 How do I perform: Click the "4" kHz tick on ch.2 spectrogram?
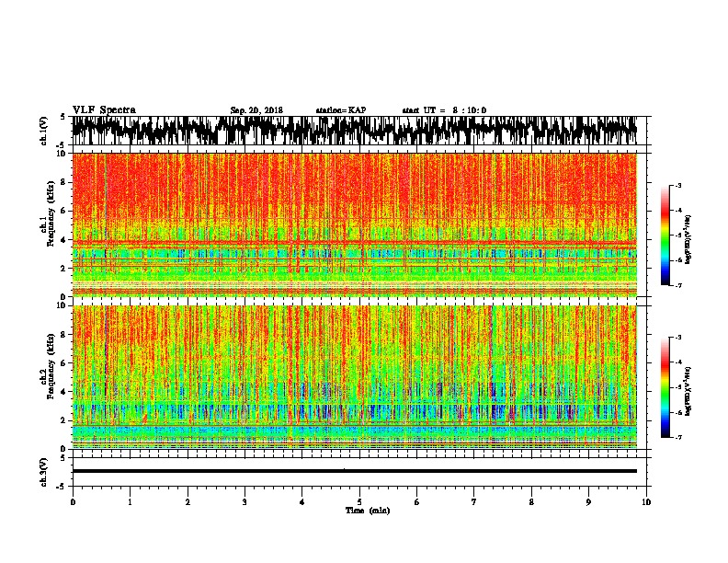click(63, 392)
